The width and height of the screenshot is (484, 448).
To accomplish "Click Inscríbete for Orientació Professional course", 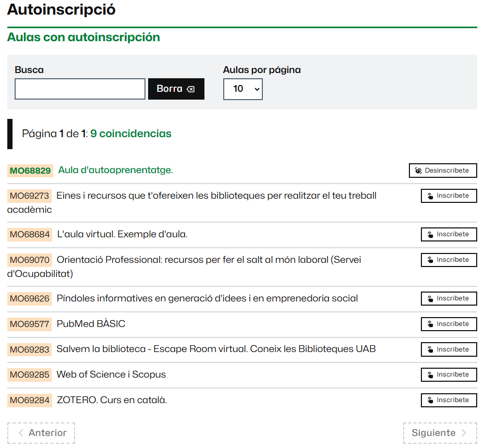I will pyautogui.click(x=449, y=260).
